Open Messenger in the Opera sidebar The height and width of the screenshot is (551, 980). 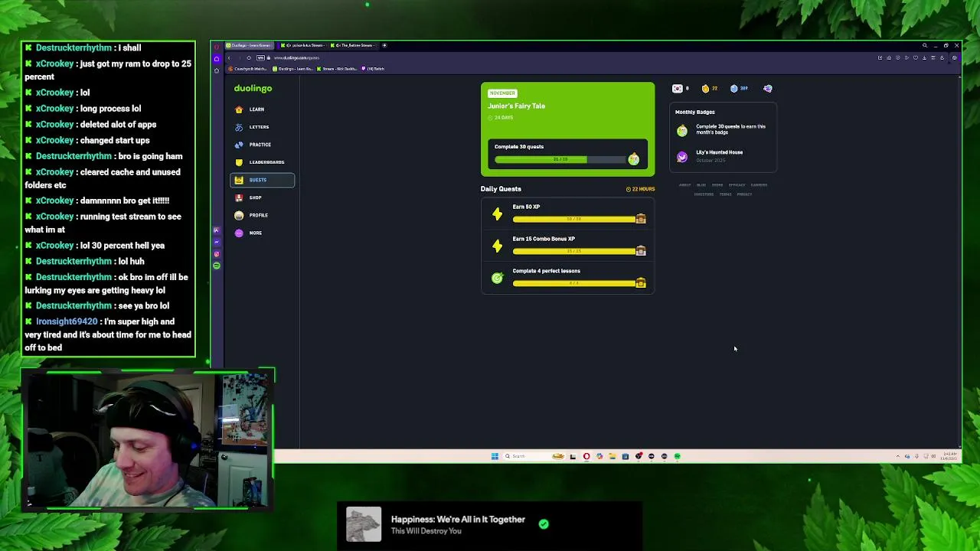tap(217, 242)
